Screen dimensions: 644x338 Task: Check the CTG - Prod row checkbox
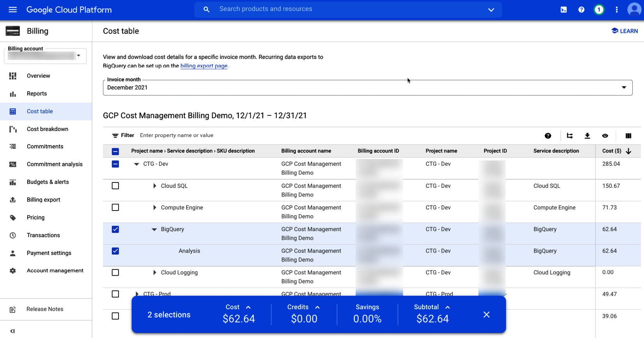[x=115, y=294]
